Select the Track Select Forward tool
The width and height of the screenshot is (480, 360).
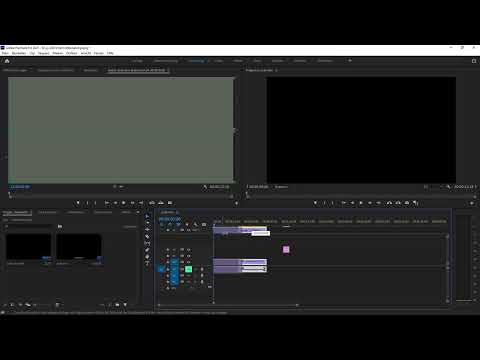point(148,223)
